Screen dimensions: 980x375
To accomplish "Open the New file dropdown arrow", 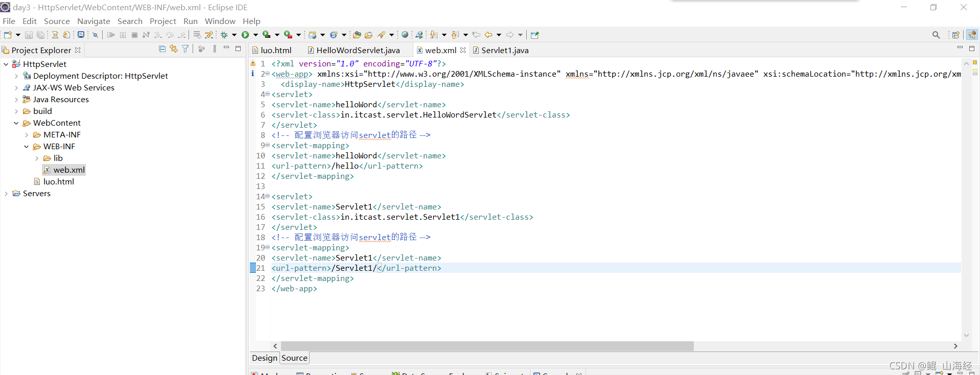I will tap(18, 35).
